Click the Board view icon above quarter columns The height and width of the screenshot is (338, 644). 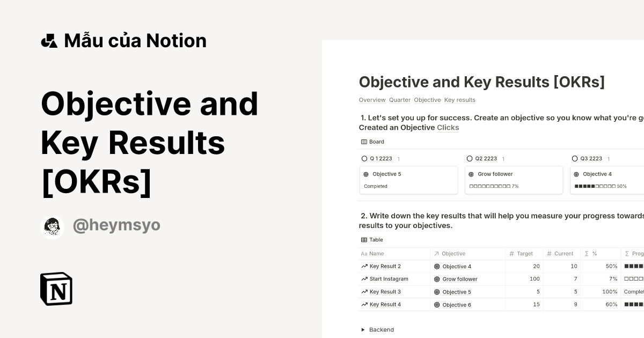tap(364, 141)
